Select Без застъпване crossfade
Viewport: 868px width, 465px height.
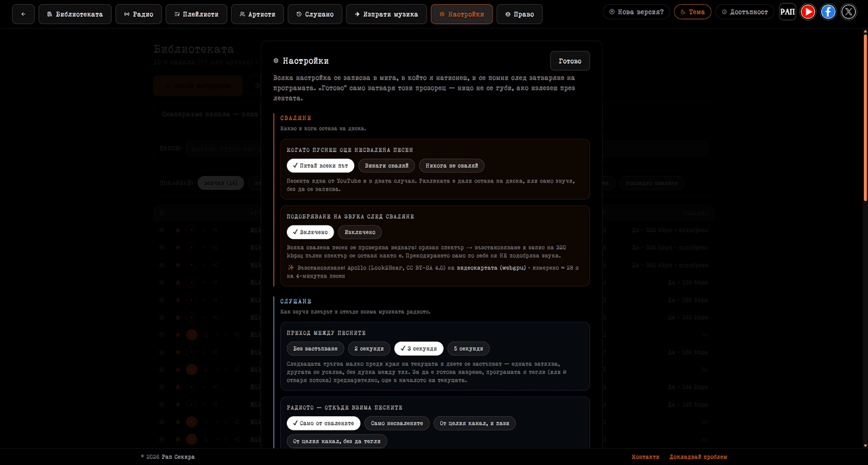click(315, 348)
